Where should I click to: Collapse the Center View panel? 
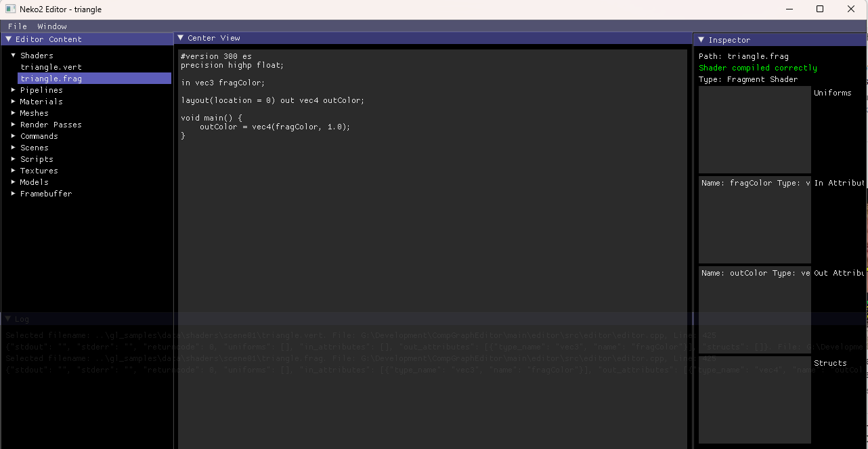point(181,38)
